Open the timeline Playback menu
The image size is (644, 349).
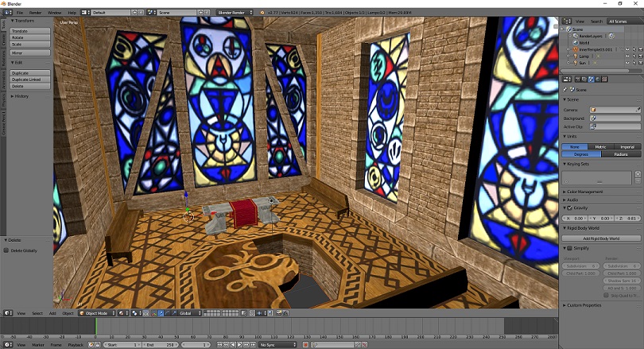(76, 345)
